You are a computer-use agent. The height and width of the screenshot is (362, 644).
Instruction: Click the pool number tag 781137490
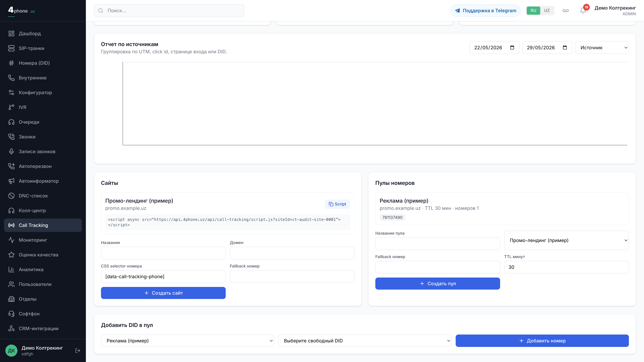pos(392,217)
